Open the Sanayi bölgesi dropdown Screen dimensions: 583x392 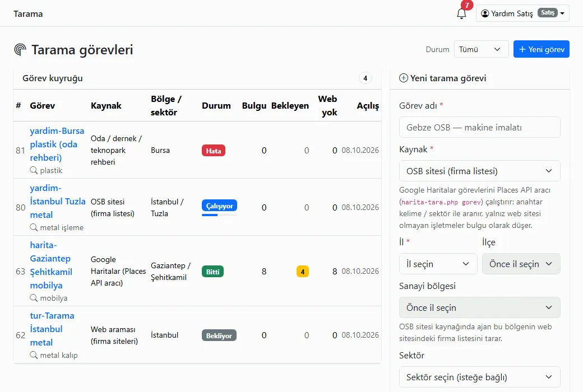click(480, 307)
